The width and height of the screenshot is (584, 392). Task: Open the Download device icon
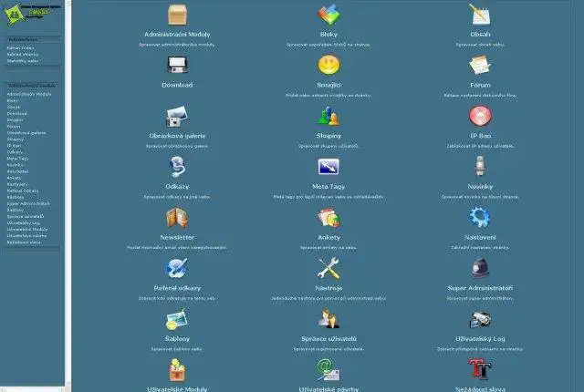(177, 65)
